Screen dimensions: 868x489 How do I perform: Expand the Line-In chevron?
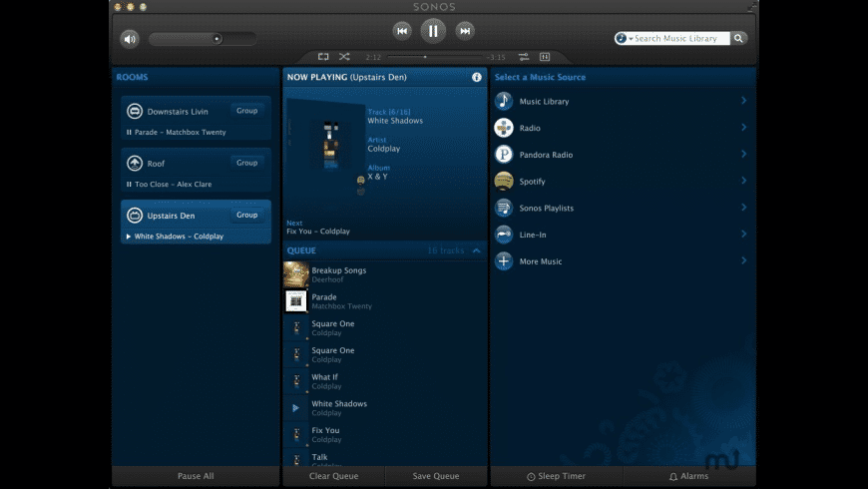(x=744, y=234)
